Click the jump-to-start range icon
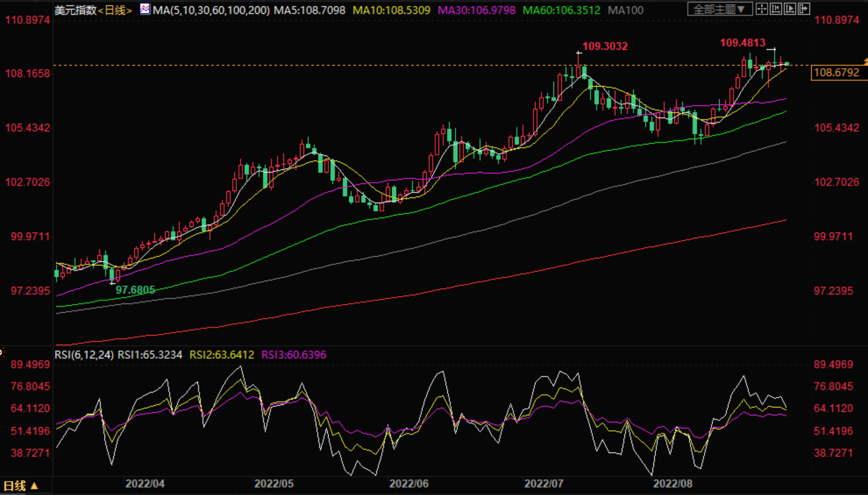This screenshot has width=868, height=495. 776,9
